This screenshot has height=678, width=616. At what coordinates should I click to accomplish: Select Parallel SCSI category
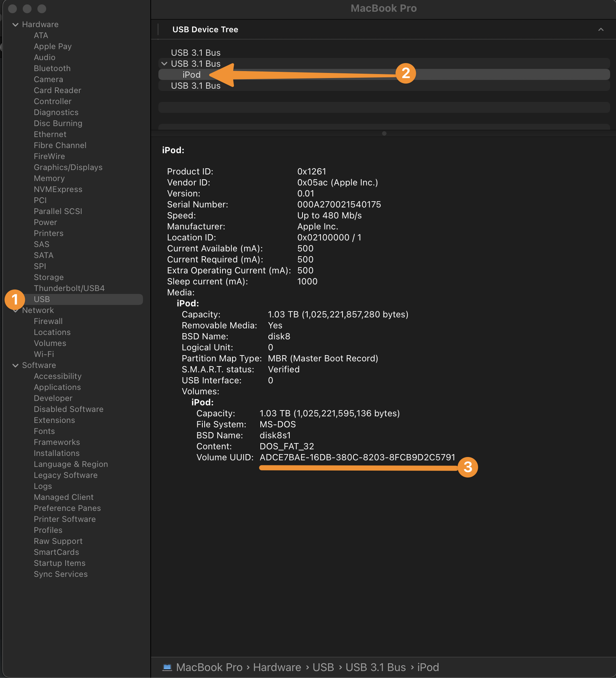(x=58, y=211)
